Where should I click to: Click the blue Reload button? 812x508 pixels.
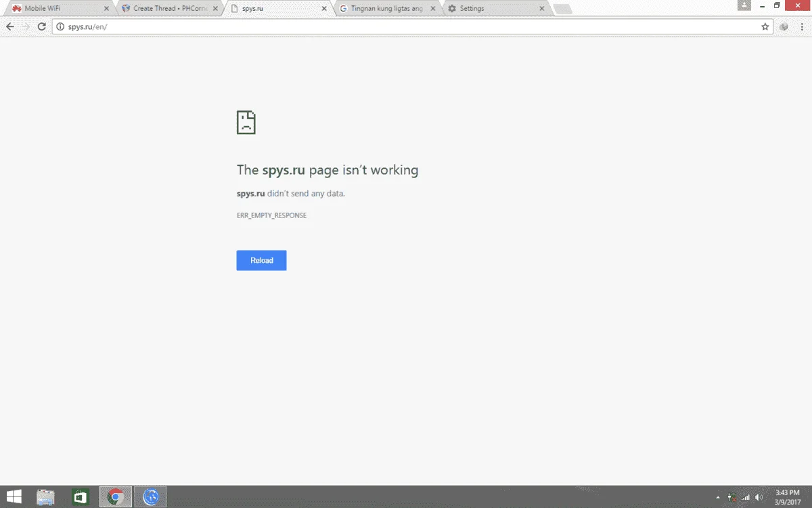261,260
